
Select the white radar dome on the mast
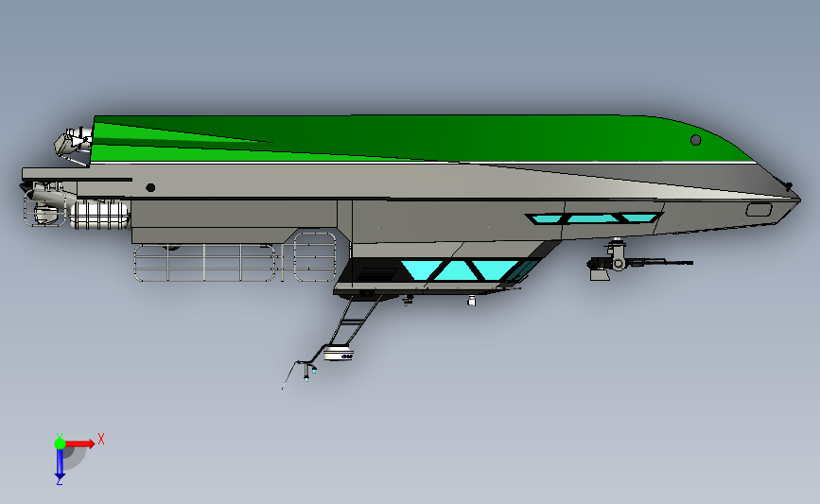pyautogui.click(x=339, y=354)
